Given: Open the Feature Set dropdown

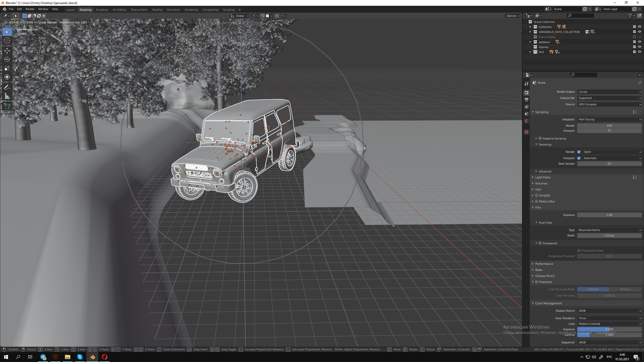Looking at the screenshot, I should click(609, 98).
